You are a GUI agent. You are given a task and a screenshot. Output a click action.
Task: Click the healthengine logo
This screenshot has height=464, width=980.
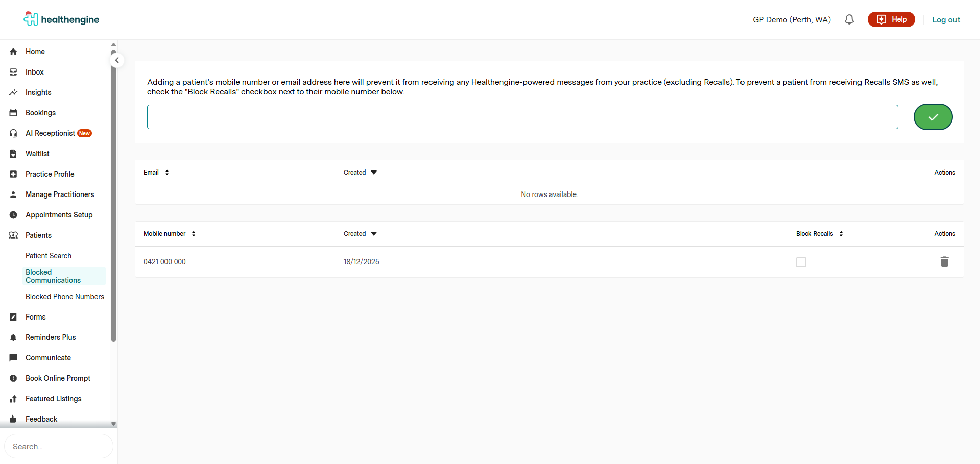61,19
